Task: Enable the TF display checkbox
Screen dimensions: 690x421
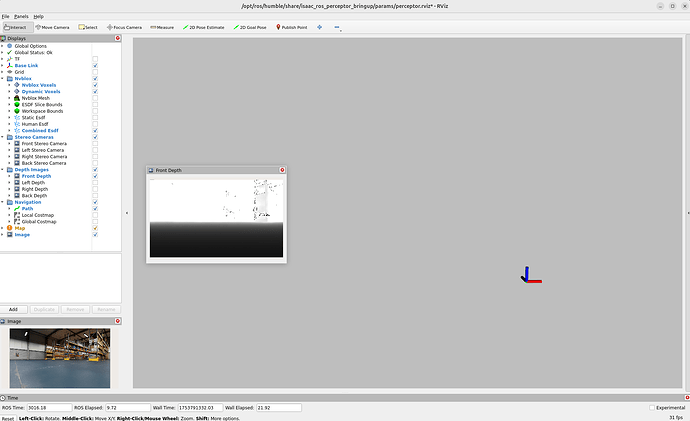Action: (95, 59)
